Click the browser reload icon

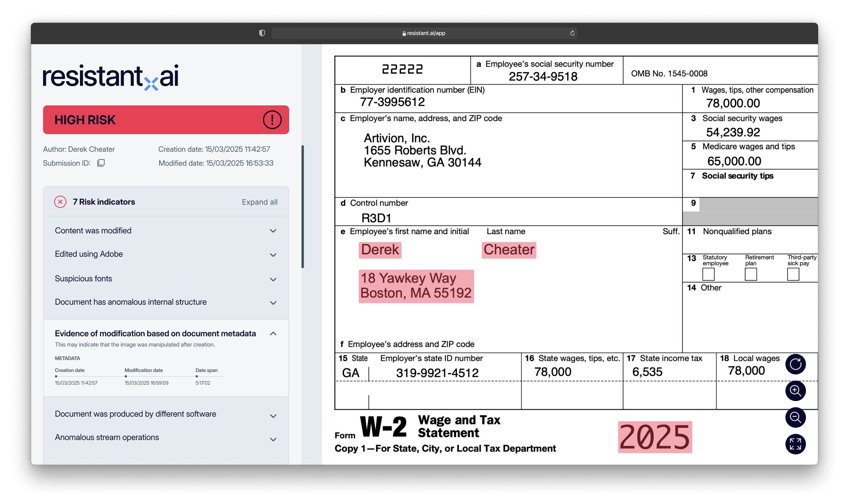572,33
